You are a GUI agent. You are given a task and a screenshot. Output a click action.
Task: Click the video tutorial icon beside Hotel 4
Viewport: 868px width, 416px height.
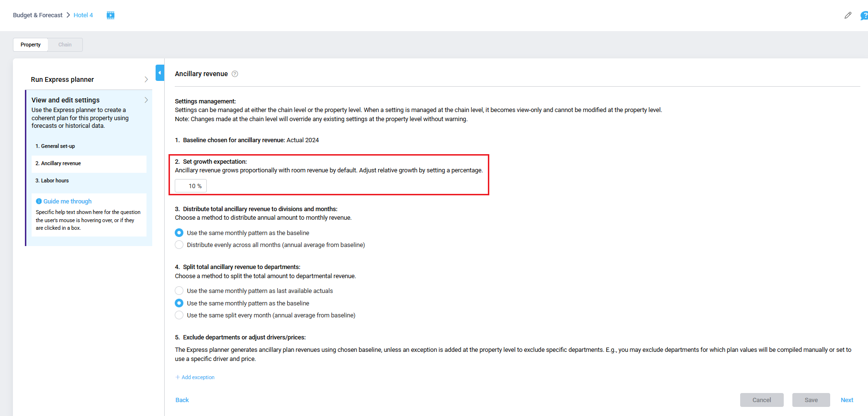tap(111, 15)
